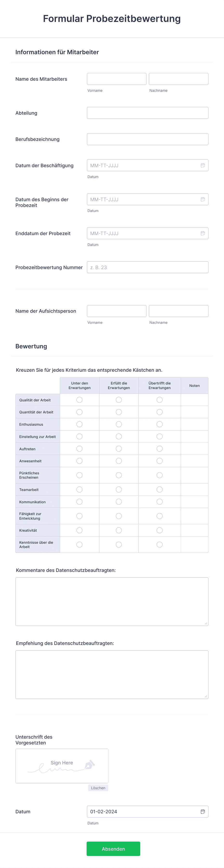Click the Berufsbezeichnung input field

[148, 139]
